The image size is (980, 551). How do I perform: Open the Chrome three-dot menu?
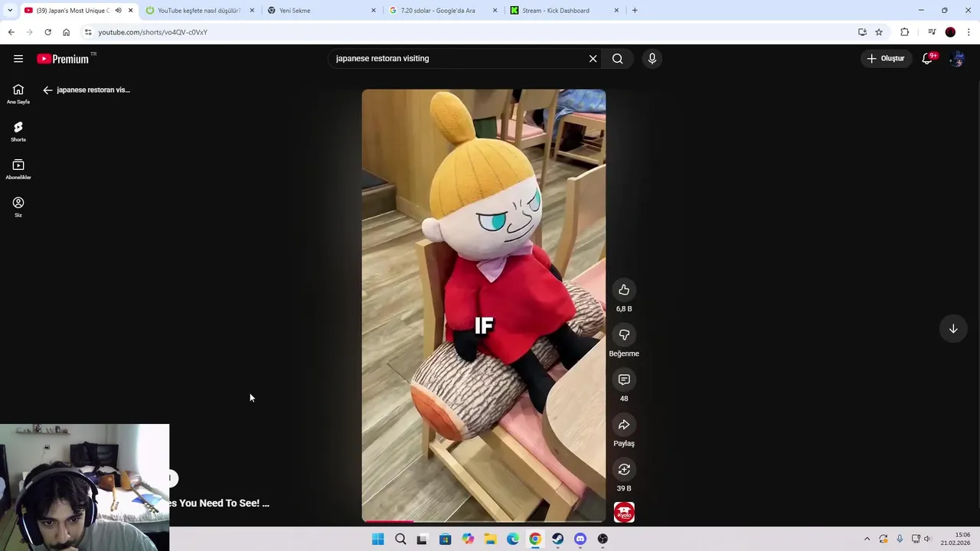969,32
